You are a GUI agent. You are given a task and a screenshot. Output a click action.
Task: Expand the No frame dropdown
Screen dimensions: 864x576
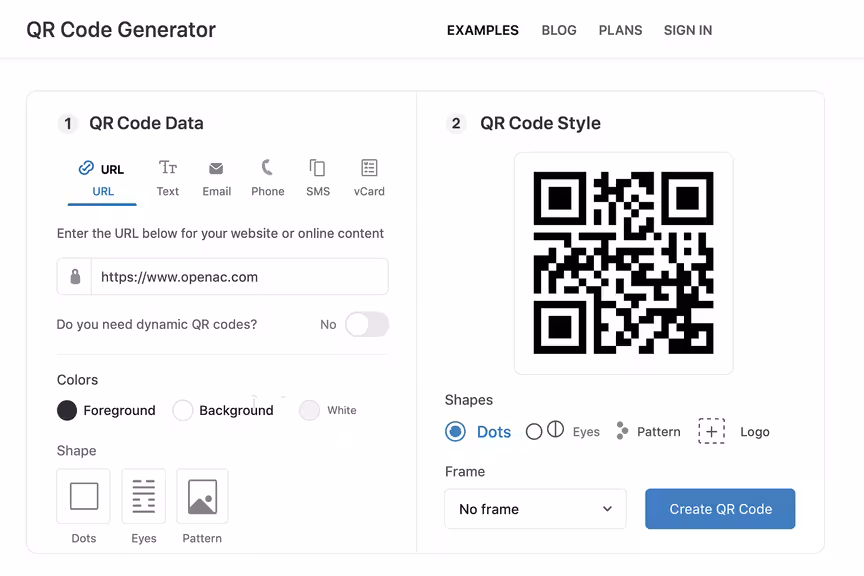[x=536, y=509]
